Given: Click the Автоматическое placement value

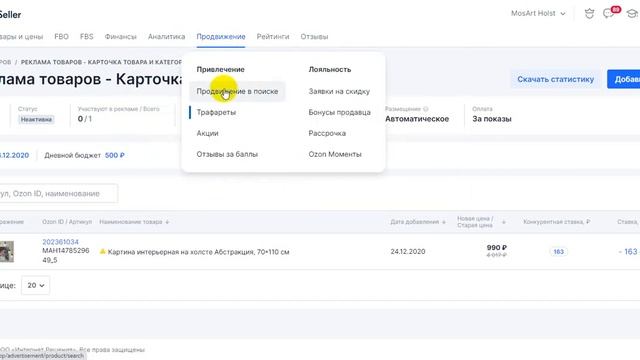Looking at the screenshot, I should [417, 119].
